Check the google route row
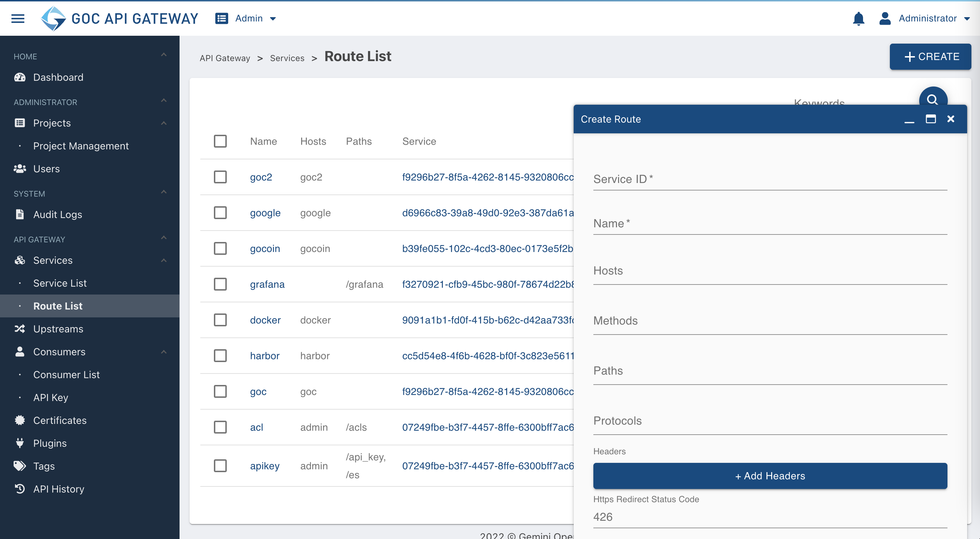This screenshot has width=980, height=539. pos(220,212)
